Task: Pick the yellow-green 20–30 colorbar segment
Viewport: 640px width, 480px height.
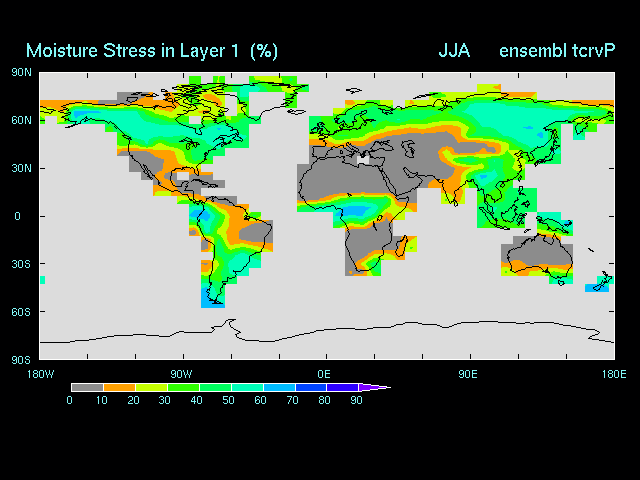Action: click(x=150, y=387)
